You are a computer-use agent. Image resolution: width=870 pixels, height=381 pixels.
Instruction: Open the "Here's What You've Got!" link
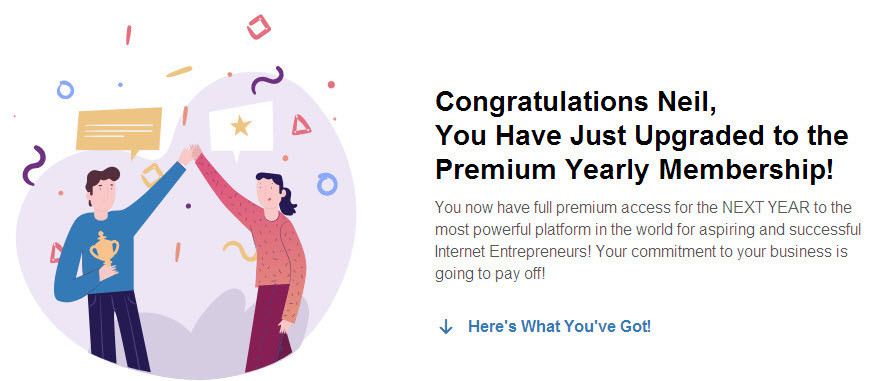[559, 326]
